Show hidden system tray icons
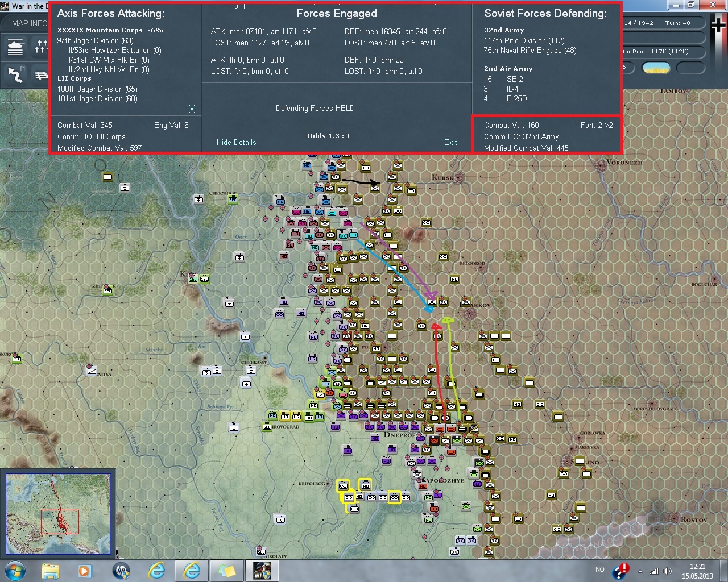 [x=640, y=571]
